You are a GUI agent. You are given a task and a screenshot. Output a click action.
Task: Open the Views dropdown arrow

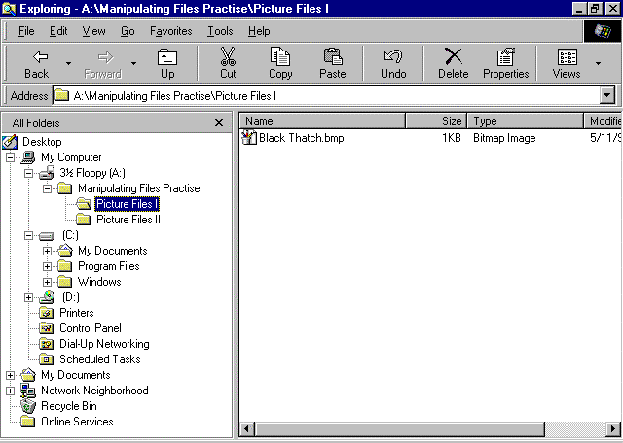599,63
